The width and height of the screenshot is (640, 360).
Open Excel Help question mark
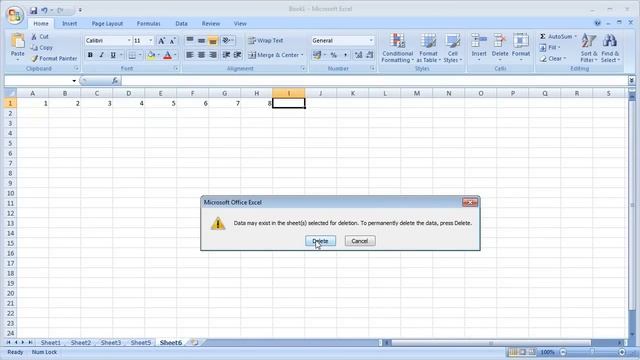598,23
